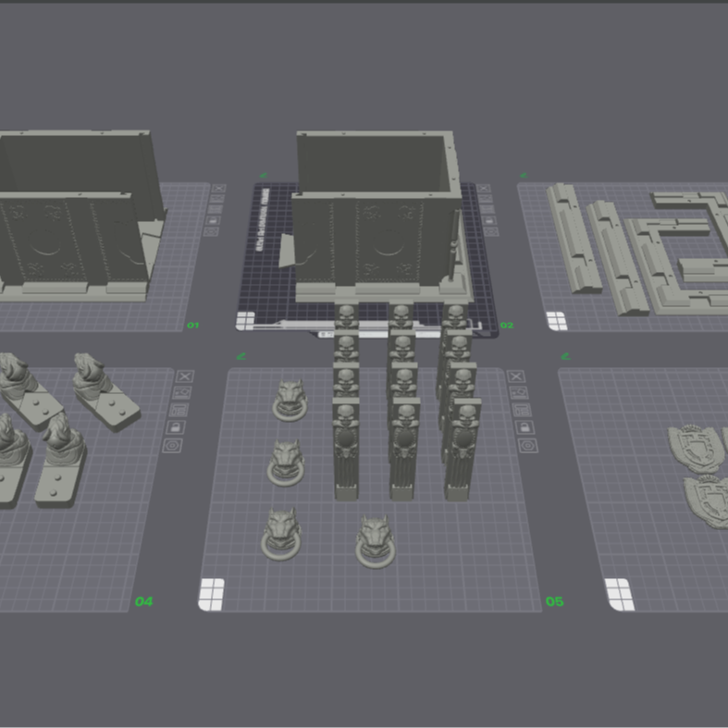Select the building model on plate 01
728x728 pixels.
pos(74,222)
